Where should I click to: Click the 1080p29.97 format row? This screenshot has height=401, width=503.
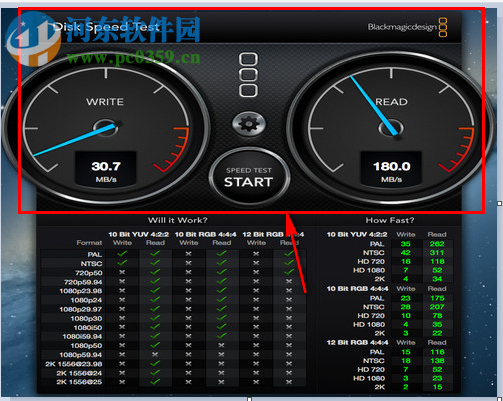coord(173,309)
